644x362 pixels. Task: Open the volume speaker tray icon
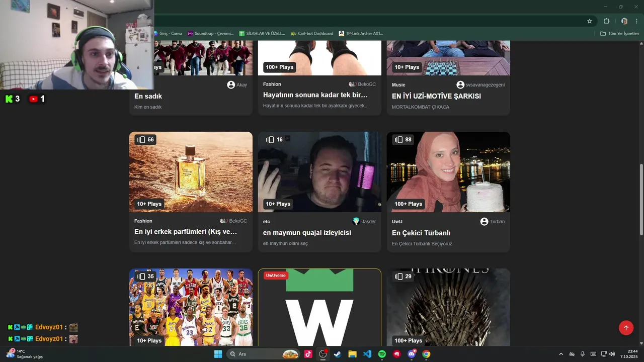(612, 354)
